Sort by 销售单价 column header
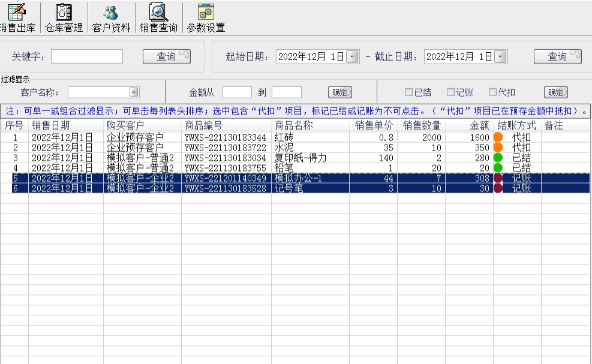This screenshot has height=364, width=592. pyautogui.click(x=374, y=125)
